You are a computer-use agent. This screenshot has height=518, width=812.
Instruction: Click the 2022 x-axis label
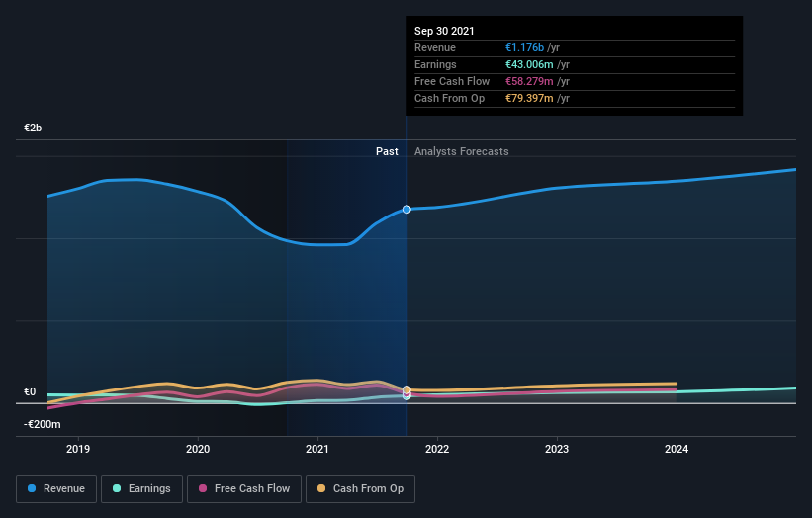coord(437,449)
